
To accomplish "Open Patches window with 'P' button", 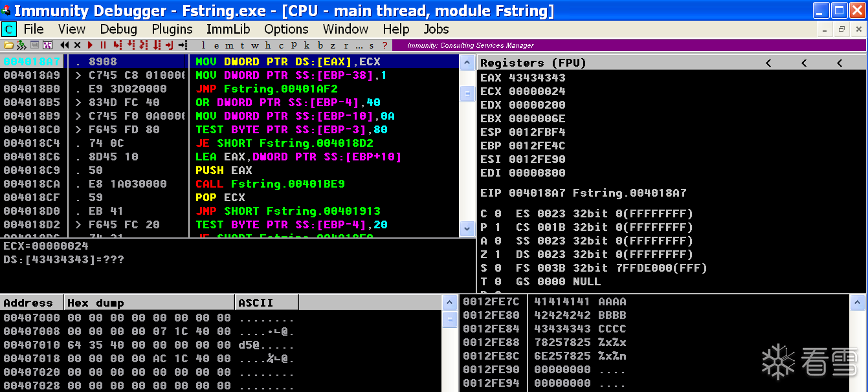I will [x=294, y=45].
